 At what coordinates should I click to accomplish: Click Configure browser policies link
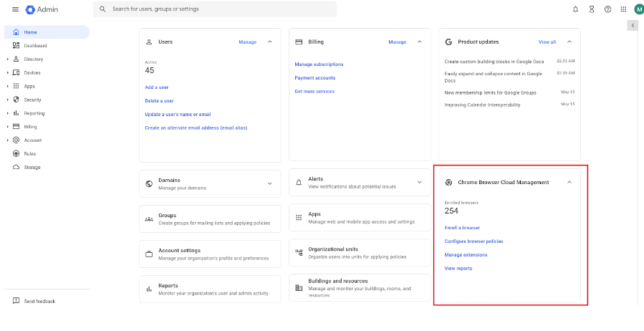point(474,241)
